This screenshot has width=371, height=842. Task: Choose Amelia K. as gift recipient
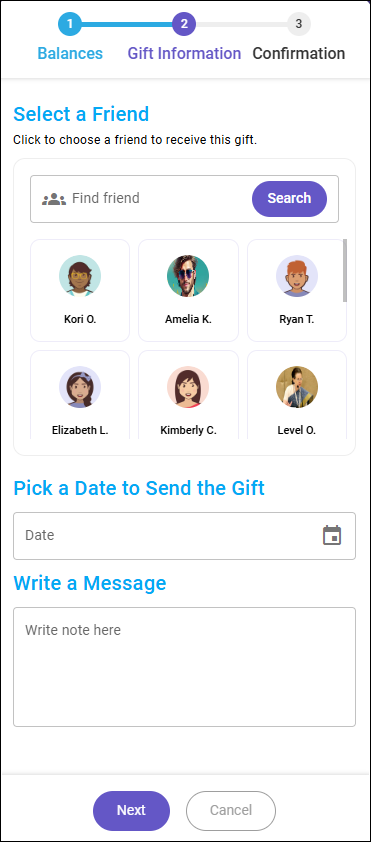[x=188, y=291]
